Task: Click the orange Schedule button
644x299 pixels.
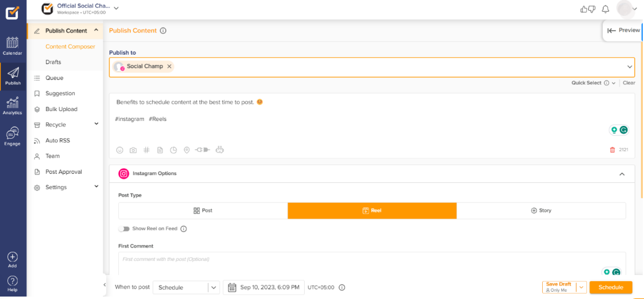Action: click(x=610, y=287)
